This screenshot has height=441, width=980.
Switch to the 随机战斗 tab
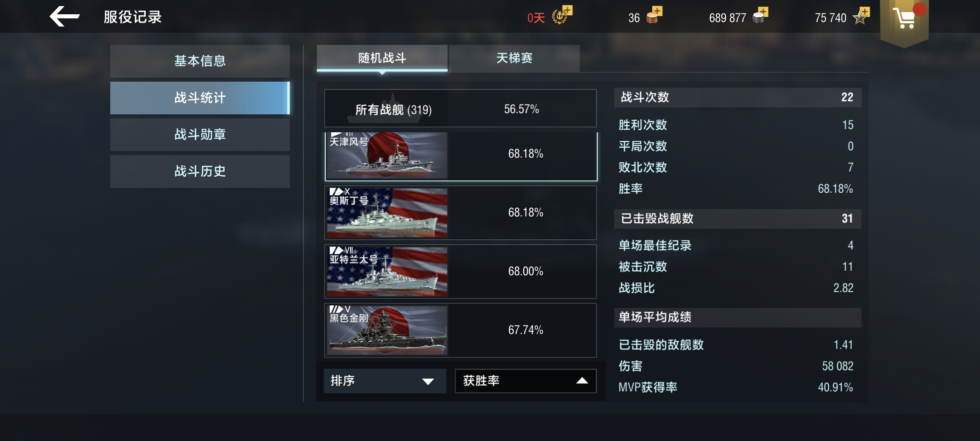[x=382, y=58]
